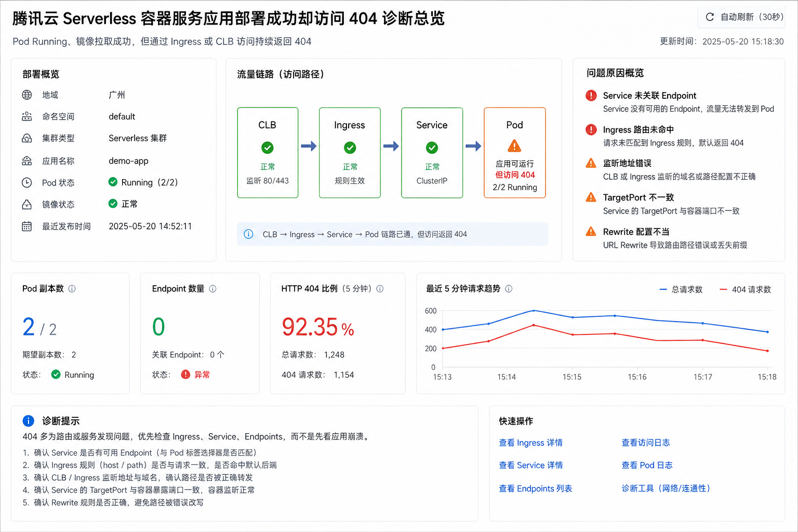The height and width of the screenshot is (532, 798).
Task: Click the 2025-05-20 14:52:11 release time
Action: point(150,226)
